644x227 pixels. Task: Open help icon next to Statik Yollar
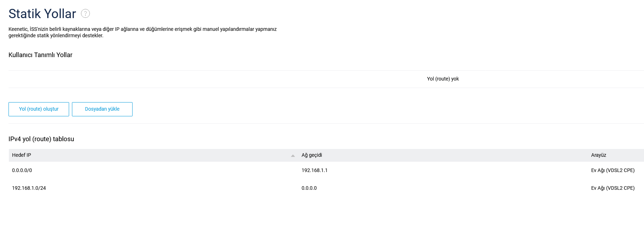click(85, 13)
